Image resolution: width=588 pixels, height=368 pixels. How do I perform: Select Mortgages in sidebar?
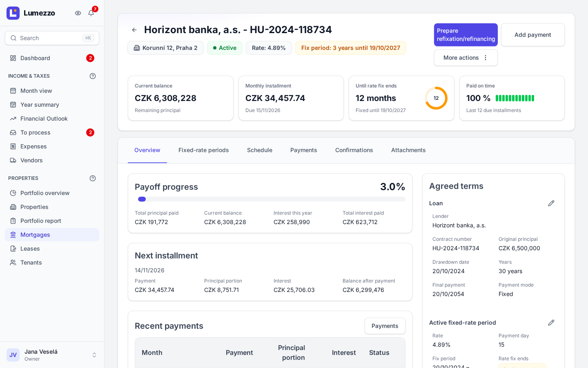click(52, 235)
